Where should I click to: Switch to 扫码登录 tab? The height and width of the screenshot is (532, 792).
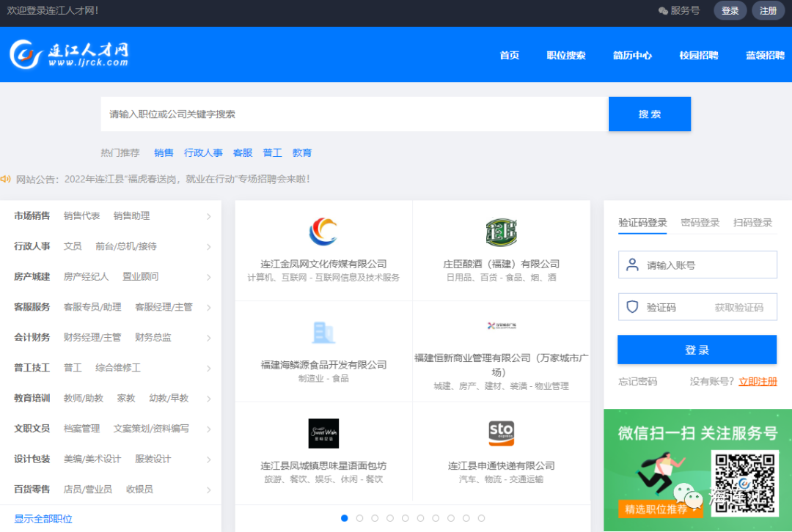point(752,223)
